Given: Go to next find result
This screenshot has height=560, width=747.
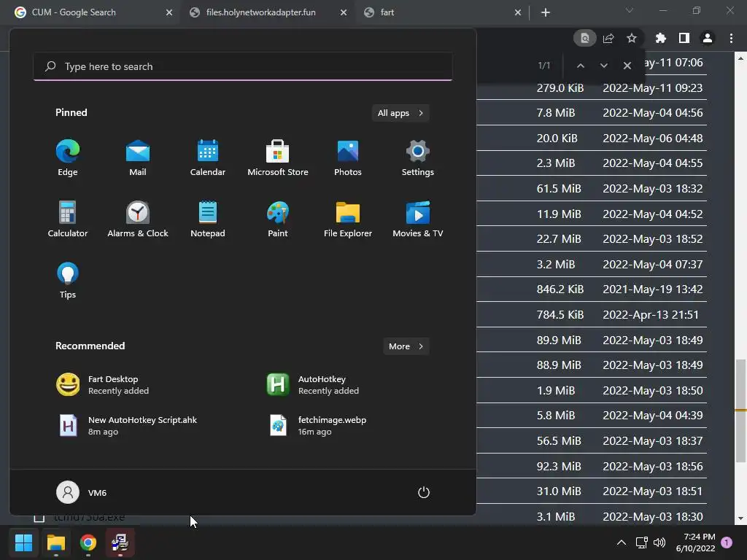Looking at the screenshot, I should click(603, 66).
